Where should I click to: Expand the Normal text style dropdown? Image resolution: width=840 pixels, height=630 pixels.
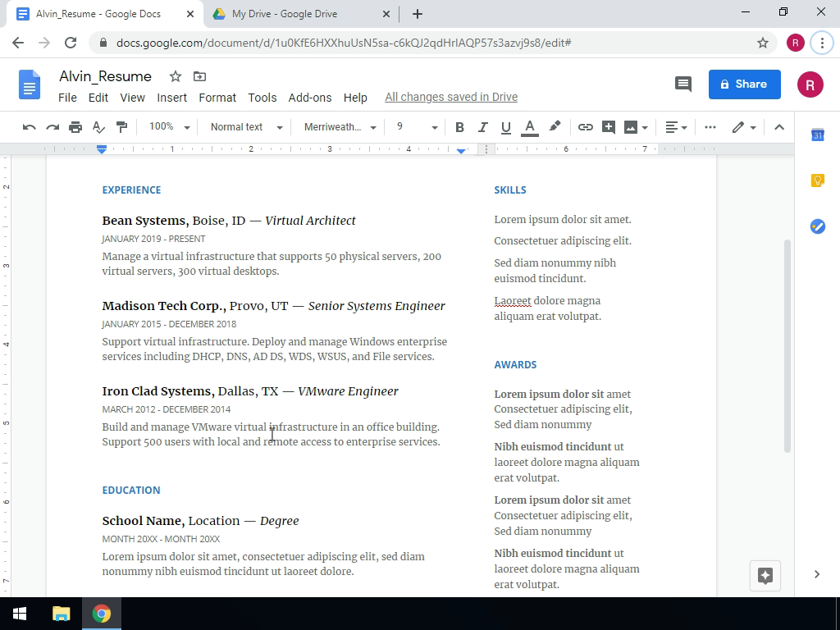click(x=245, y=127)
